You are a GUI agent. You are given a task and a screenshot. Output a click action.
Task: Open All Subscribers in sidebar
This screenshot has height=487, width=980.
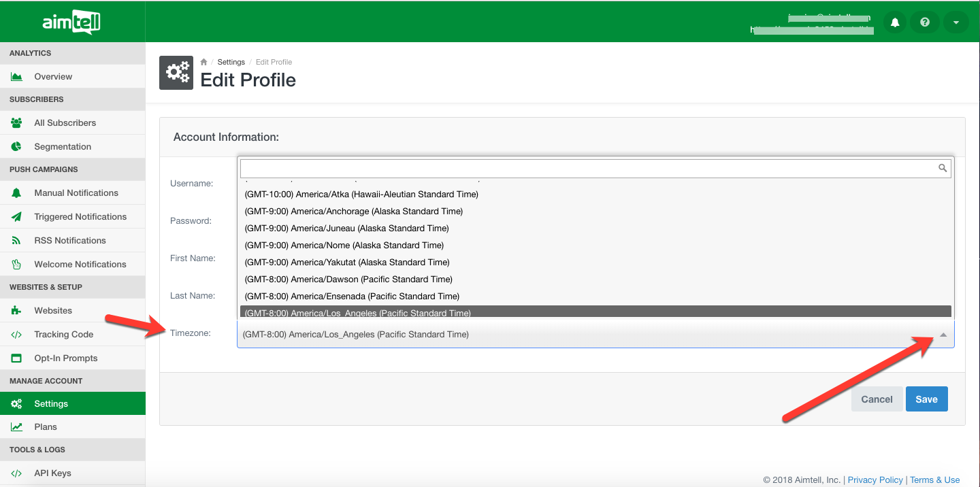pyautogui.click(x=65, y=123)
